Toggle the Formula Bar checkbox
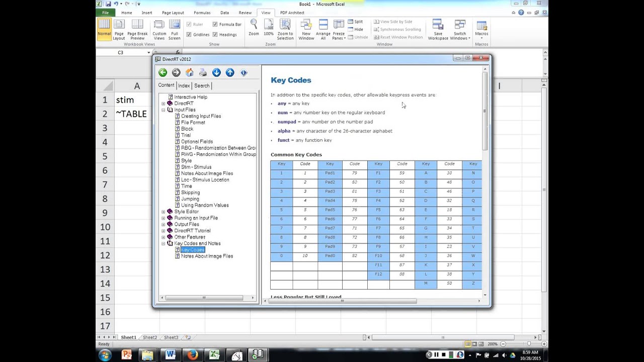This screenshot has height=362, width=644. coord(215,24)
